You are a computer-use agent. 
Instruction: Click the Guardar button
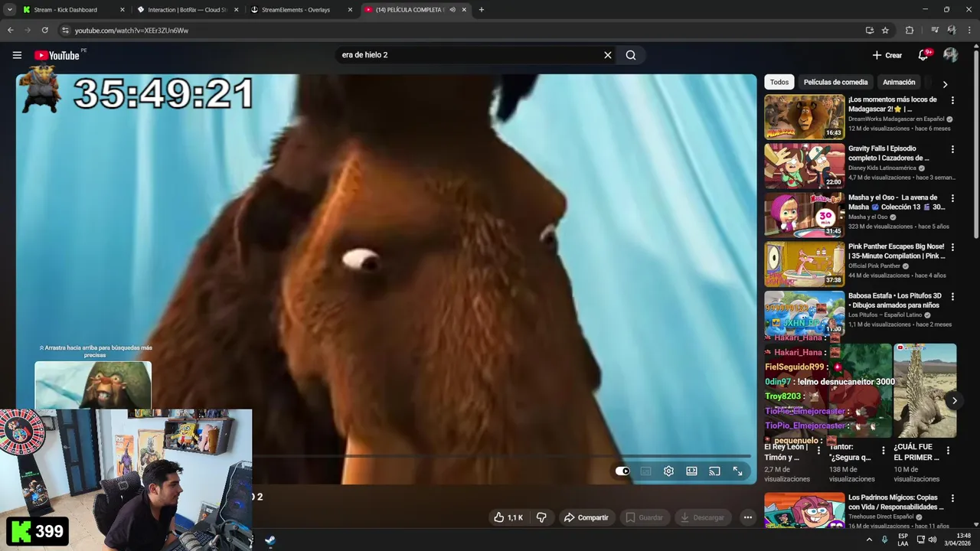pos(644,517)
